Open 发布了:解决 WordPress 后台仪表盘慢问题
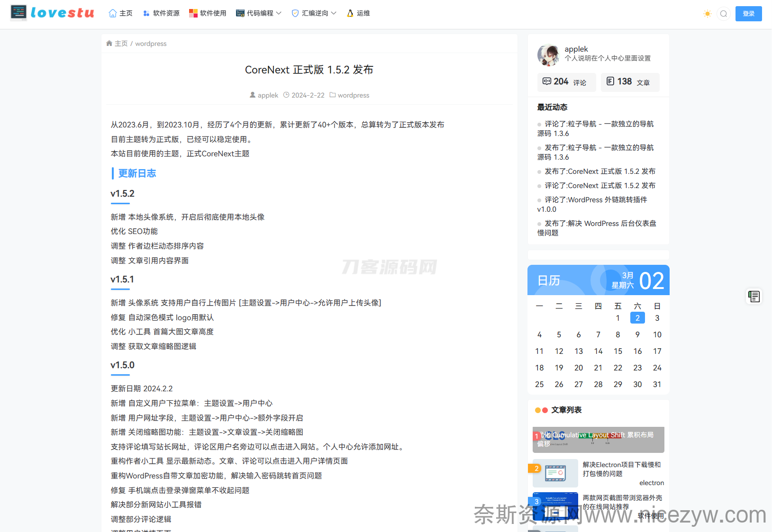The height and width of the screenshot is (532, 772). pos(597,228)
